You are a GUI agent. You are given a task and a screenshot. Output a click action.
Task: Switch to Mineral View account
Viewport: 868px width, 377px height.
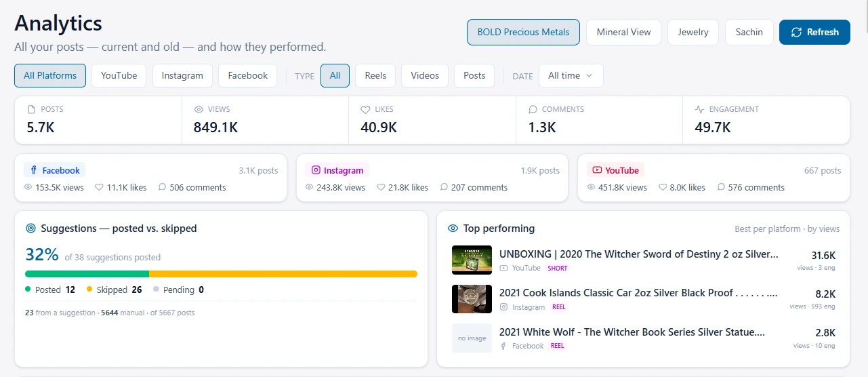(x=623, y=32)
